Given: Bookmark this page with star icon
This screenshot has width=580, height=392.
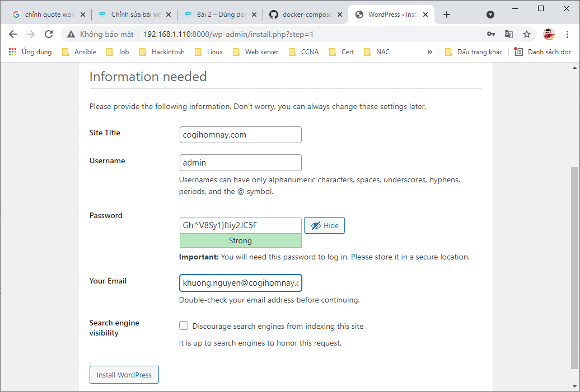Looking at the screenshot, I should (x=527, y=34).
